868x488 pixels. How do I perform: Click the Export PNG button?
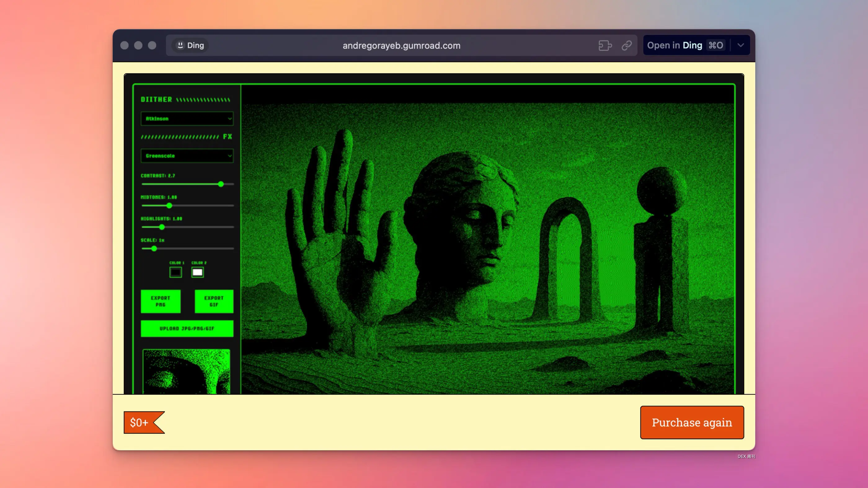(161, 301)
